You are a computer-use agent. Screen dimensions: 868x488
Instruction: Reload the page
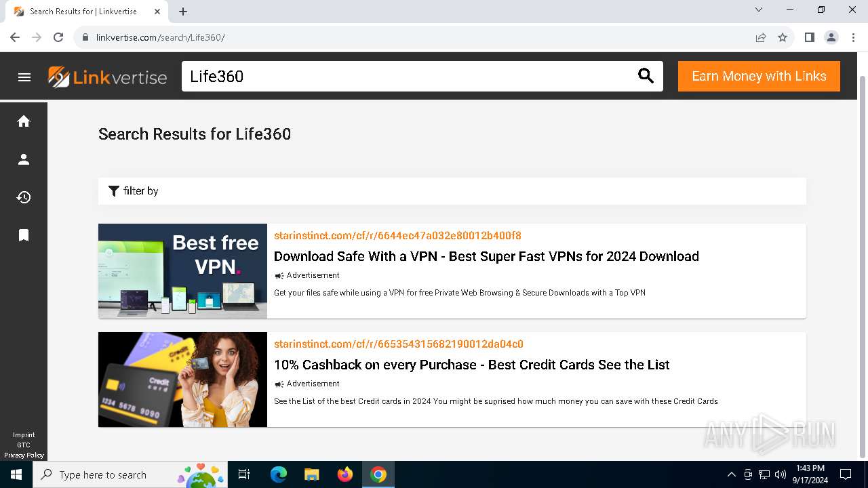click(58, 37)
